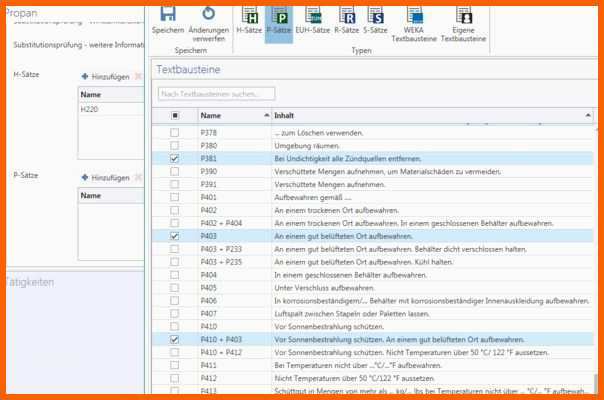Select the S-Sätze type icon
The height and width of the screenshot is (400, 604).
click(x=376, y=16)
